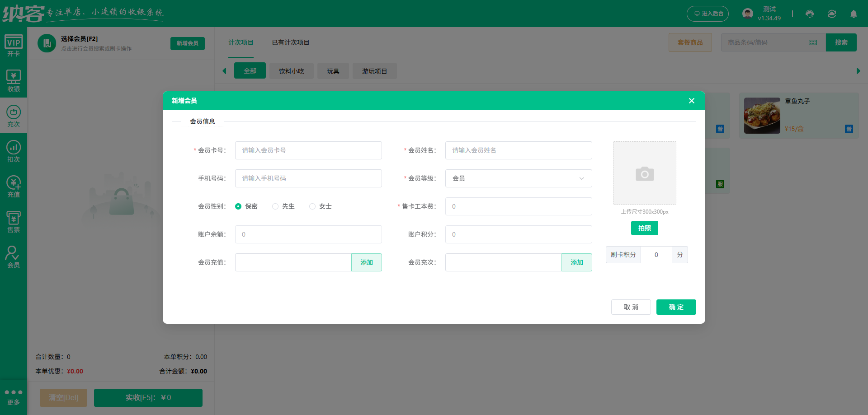Click the customer service headset icon
This screenshot has height=415, width=868.
click(809, 14)
